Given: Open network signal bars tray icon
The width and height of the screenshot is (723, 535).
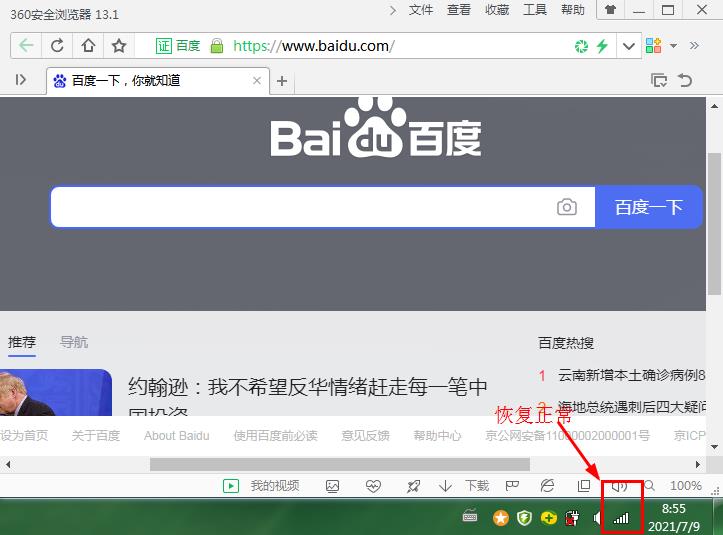Looking at the screenshot, I should click(x=621, y=518).
